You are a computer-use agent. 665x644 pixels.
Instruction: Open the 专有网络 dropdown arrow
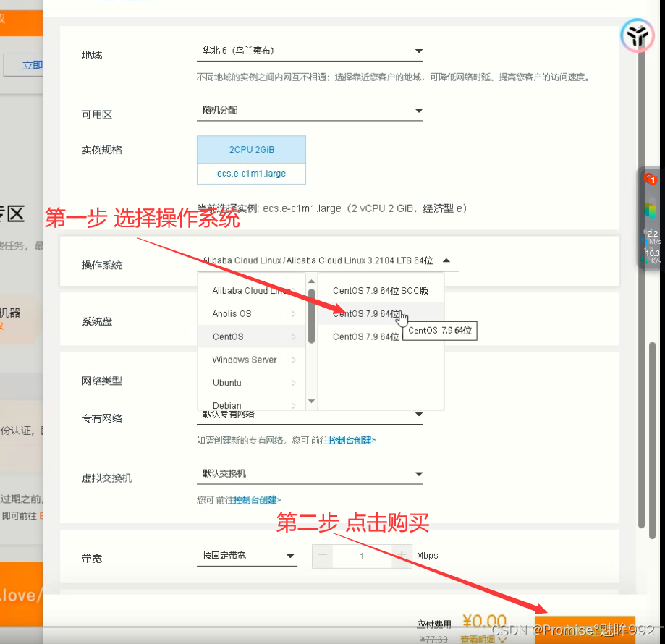tap(419, 414)
